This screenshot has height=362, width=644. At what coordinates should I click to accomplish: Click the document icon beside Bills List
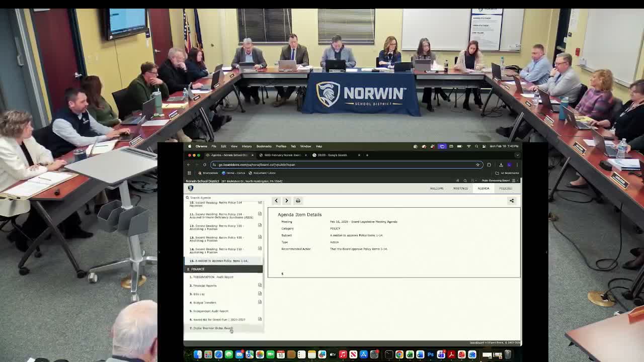click(260, 294)
